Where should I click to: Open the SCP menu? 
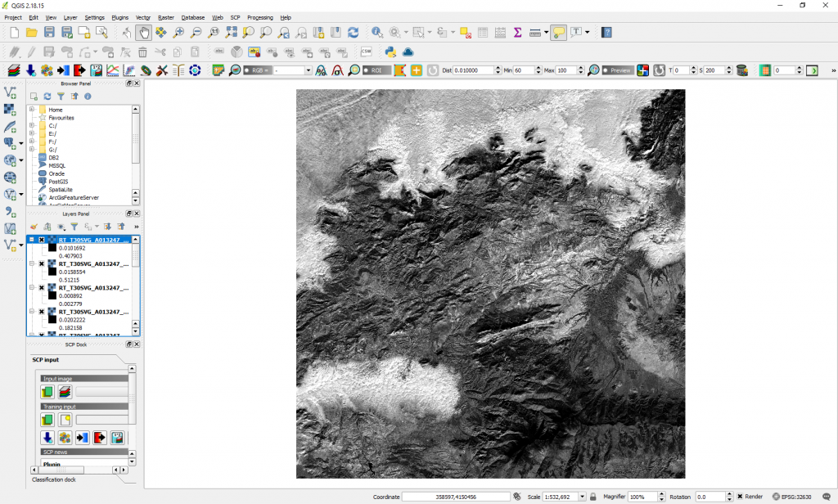coord(235,17)
